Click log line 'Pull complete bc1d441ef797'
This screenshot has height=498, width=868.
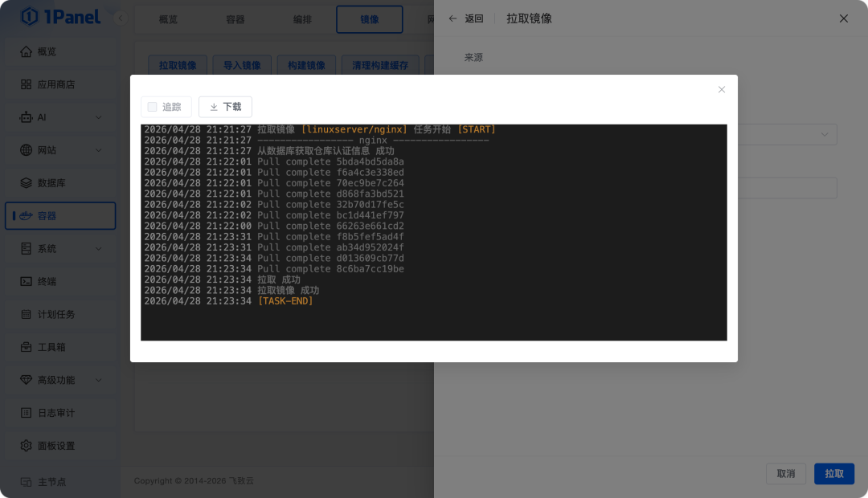(x=274, y=215)
